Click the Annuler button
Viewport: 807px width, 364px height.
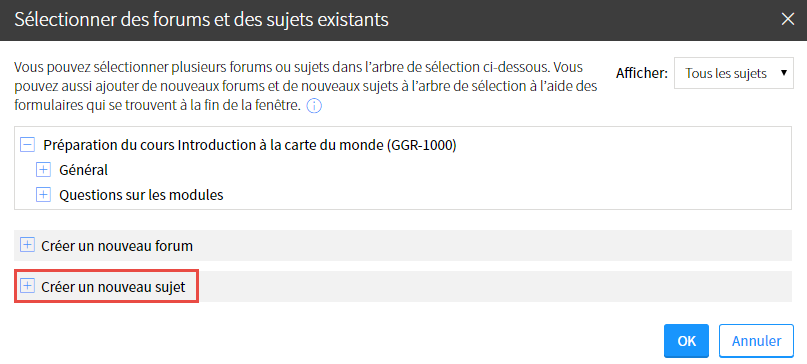tap(757, 341)
